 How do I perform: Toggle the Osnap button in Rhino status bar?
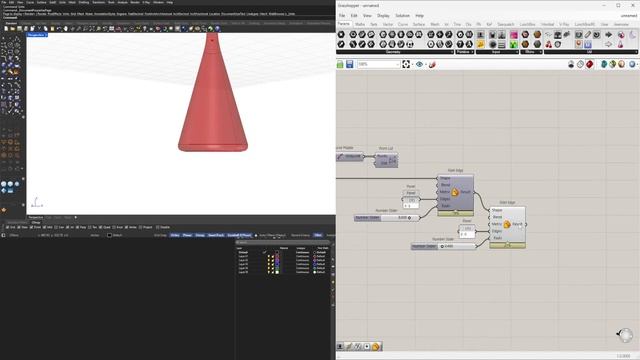coord(200,236)
